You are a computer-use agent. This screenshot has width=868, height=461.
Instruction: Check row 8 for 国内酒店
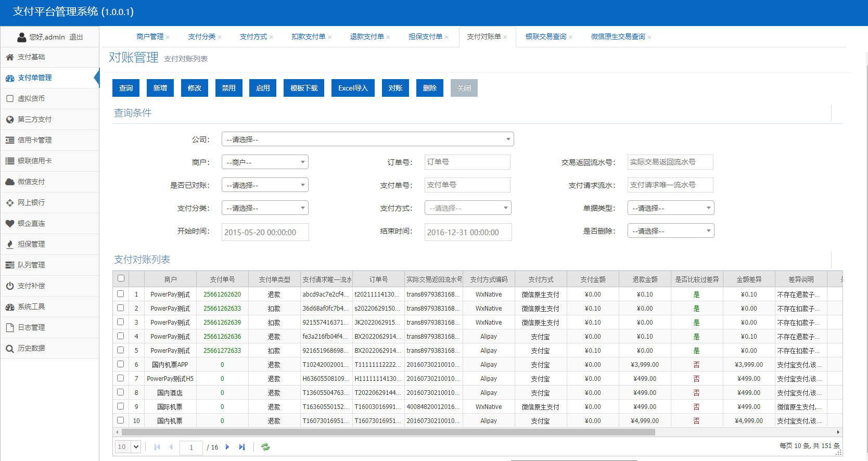(x=121, y=392)
